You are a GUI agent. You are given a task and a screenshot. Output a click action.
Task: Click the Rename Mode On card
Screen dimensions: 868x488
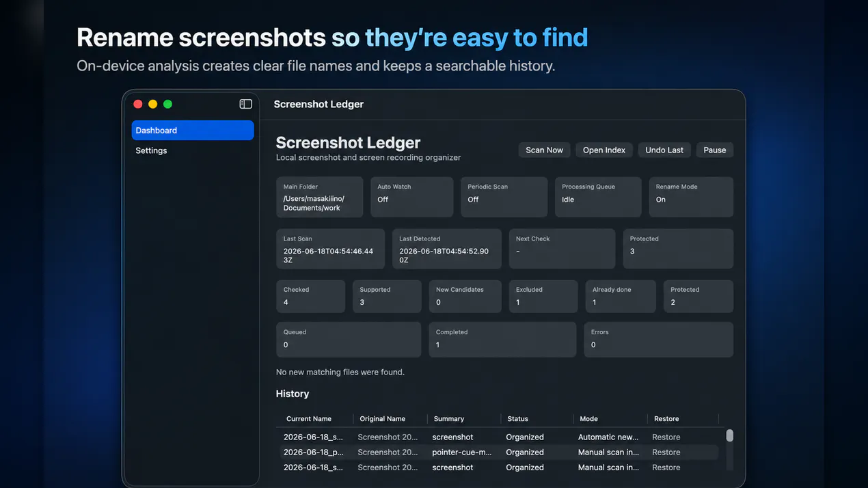click(x=691, y=198)
